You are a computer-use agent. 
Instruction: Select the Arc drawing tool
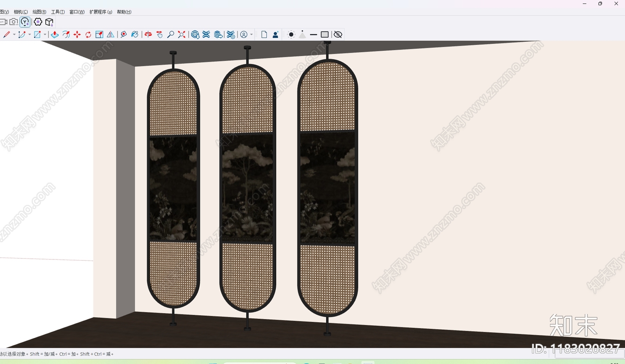[22, 34]
